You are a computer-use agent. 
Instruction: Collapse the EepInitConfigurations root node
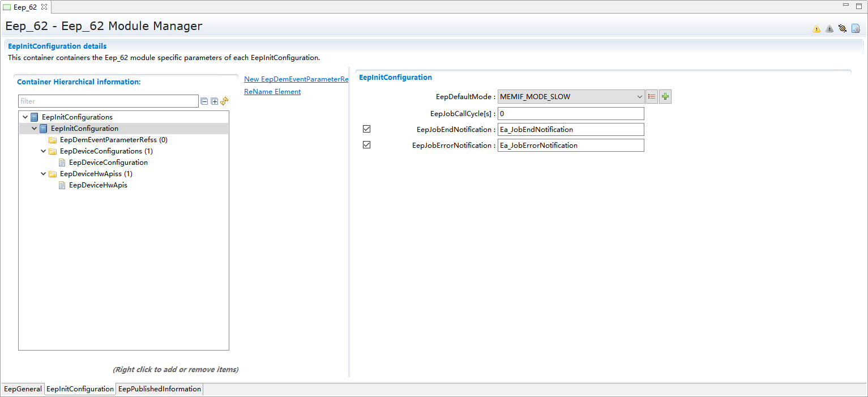click(25, 117)
